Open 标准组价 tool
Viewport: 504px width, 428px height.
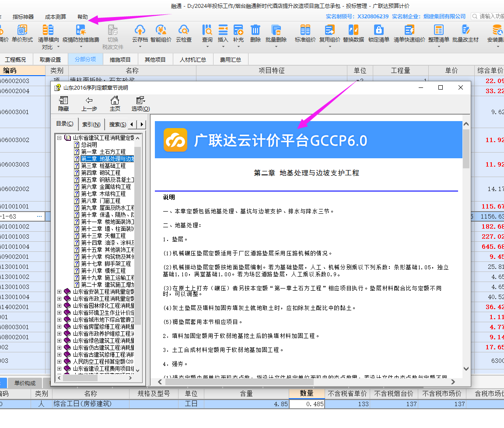point(305,34)
